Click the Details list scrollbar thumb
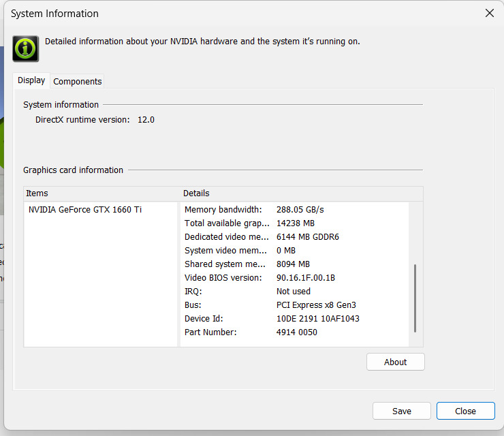The image size is (504, 436). click(415, 298)
